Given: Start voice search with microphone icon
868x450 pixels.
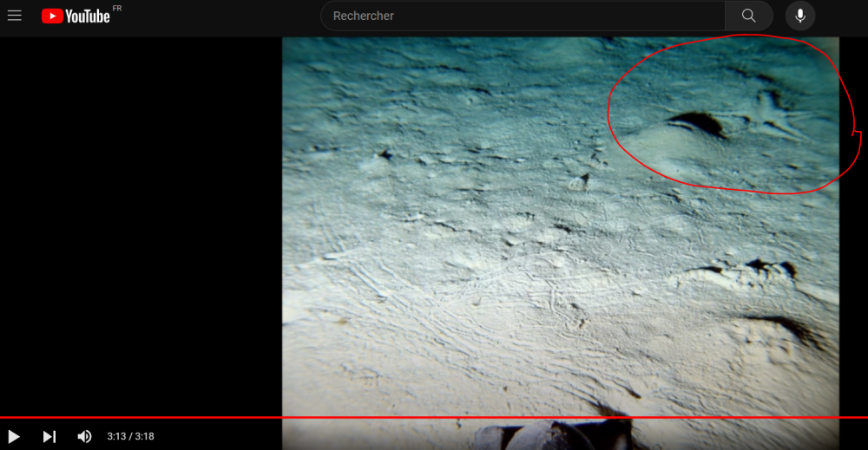Looking at the screenshot, I should pyautogui.click(x=799, y=16).
